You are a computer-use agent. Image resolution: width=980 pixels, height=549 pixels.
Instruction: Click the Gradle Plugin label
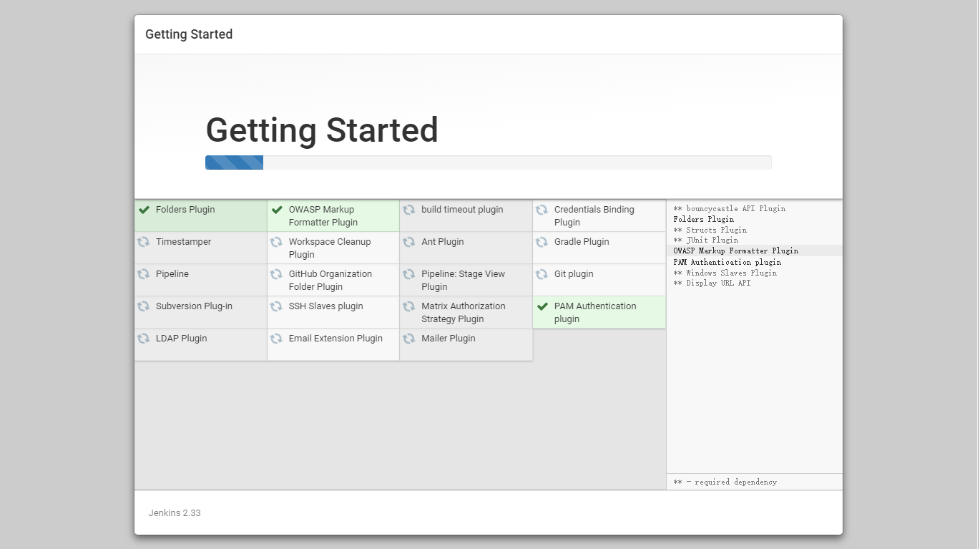(582, 242)
